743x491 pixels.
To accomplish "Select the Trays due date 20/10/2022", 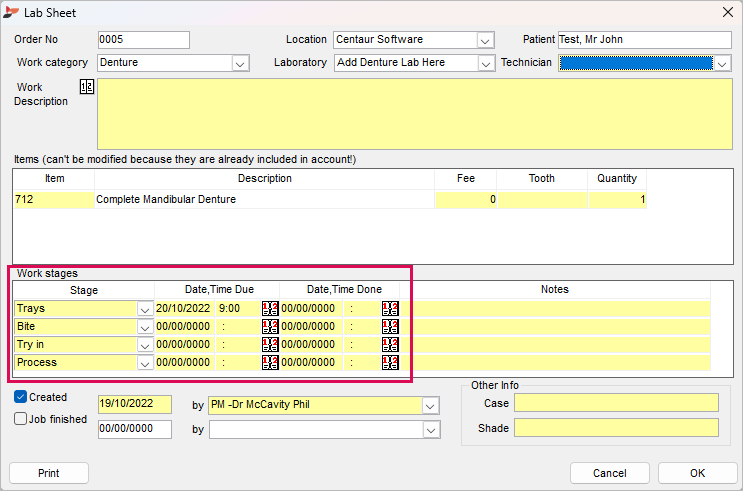I will tap(184, 309).
